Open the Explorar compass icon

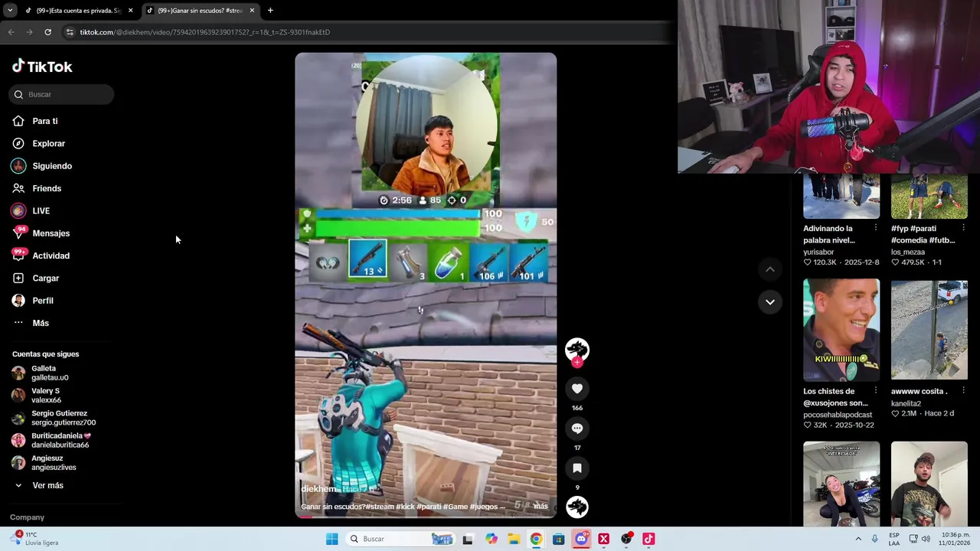tap(18, 143)
